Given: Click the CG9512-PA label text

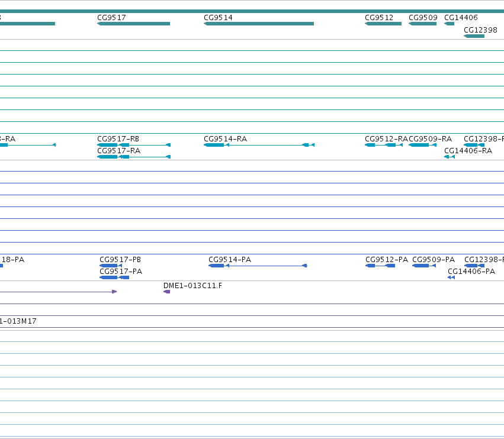Looking at the screenshot, I should 387,260.
